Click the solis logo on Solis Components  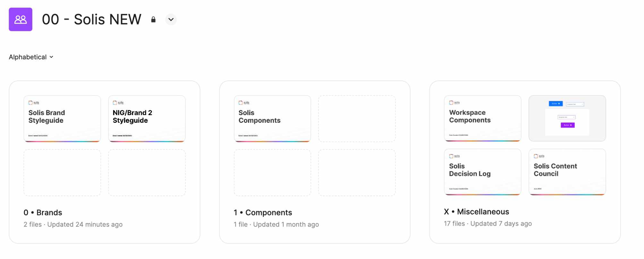(x=243, y=103)
